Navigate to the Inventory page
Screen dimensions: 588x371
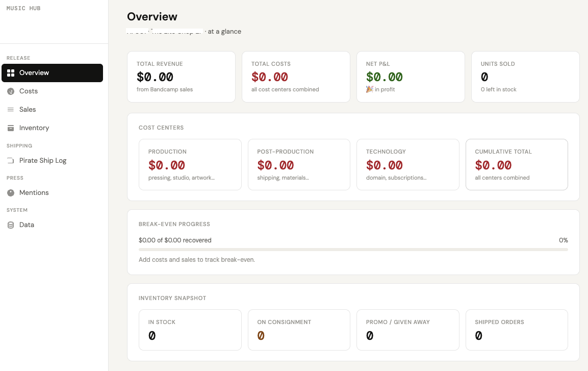(34, 128)
